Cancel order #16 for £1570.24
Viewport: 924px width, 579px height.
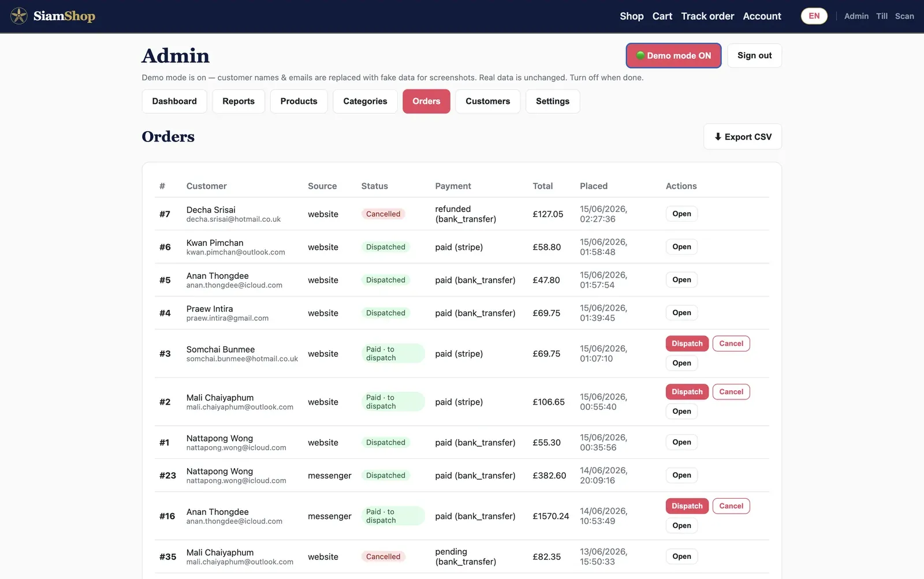[731, 506]
